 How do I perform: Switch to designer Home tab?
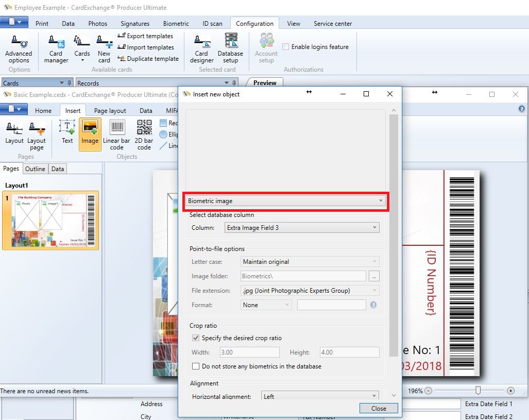pos(43,111)
